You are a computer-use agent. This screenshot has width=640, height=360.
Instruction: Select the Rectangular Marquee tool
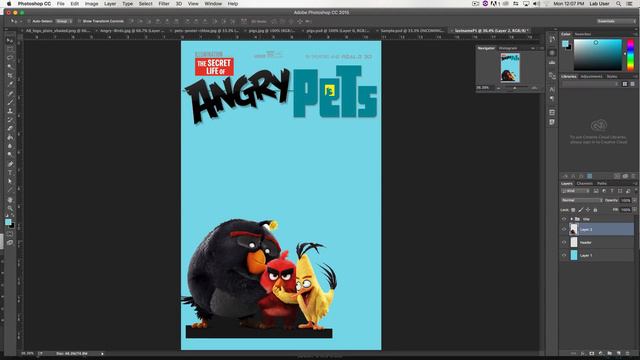click(10, 49)
